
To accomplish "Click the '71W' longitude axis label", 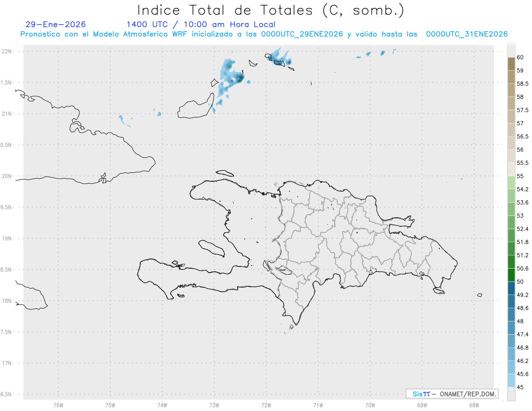I will (318, 405).
